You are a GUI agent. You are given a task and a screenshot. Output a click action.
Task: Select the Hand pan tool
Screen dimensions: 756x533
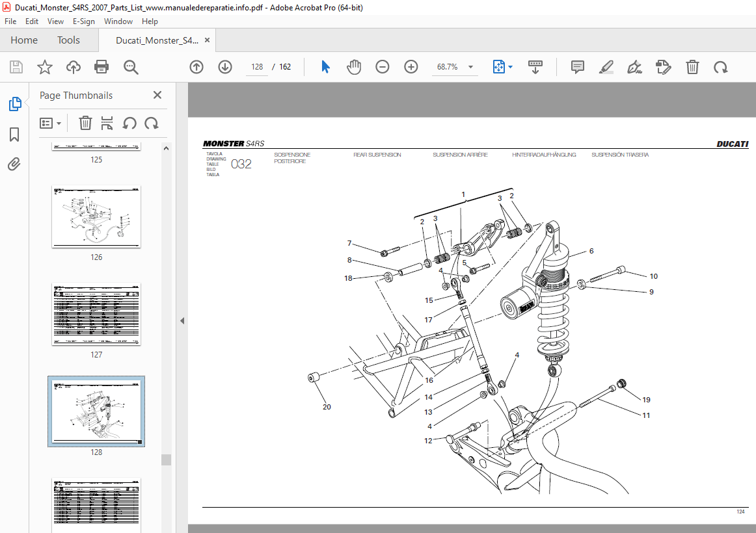(354, 67)
